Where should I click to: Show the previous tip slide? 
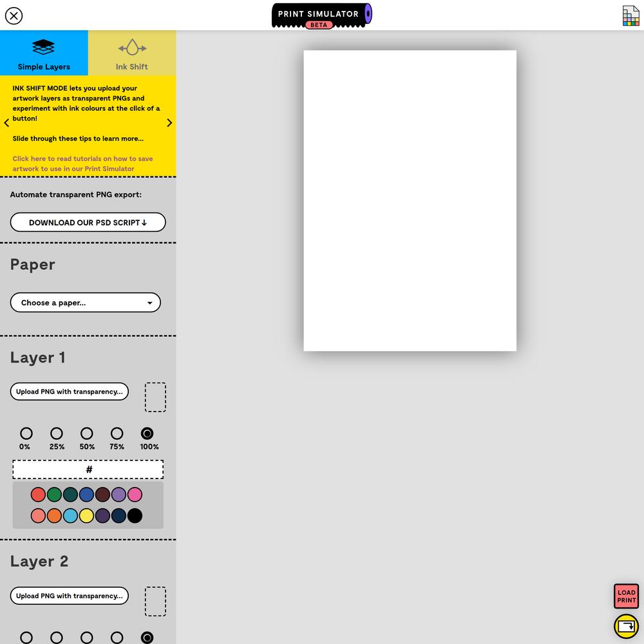tap(6, 122)
